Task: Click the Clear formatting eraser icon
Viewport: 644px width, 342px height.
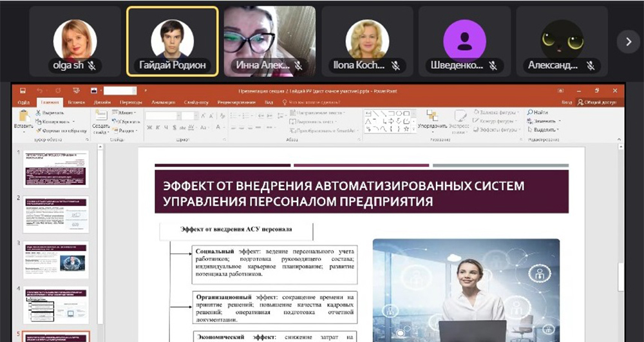Action: pyautogui.click(x=222, y=116)
